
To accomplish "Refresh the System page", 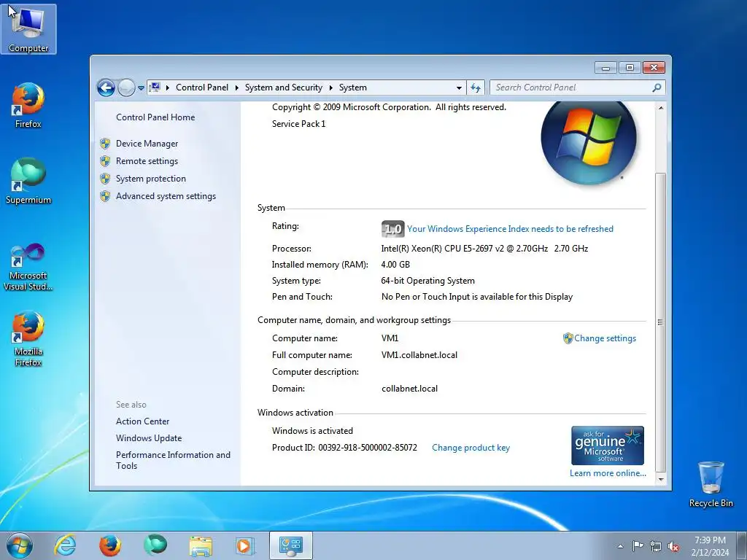I will pos(476,87).
